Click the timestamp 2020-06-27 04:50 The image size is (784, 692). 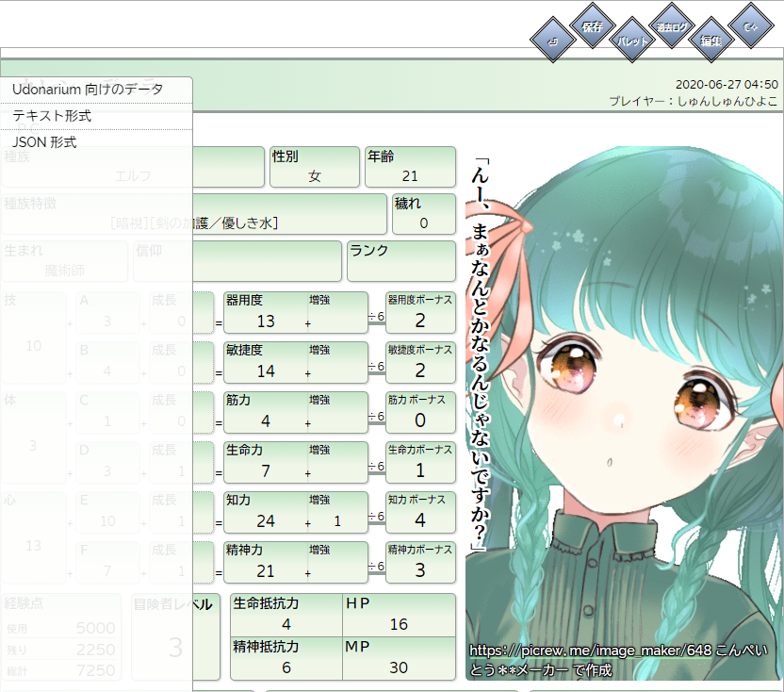coord(727,85)
